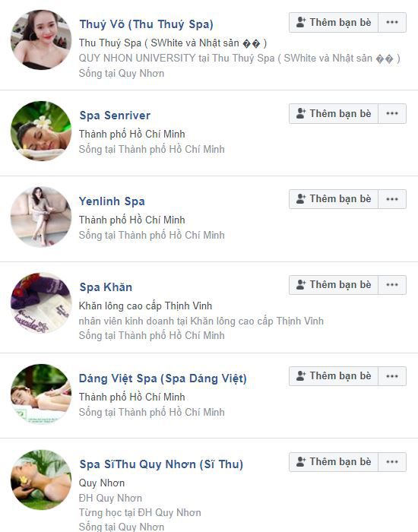Open Spa Senriver profile link
Image resolution: width=418 pixels, height=532 pixels.
pyautogui.click(x=115, y=116)
